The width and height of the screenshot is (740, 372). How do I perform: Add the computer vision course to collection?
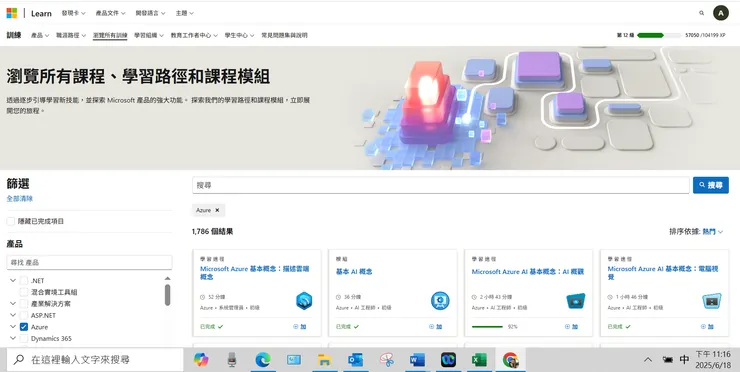pos(707,326)
